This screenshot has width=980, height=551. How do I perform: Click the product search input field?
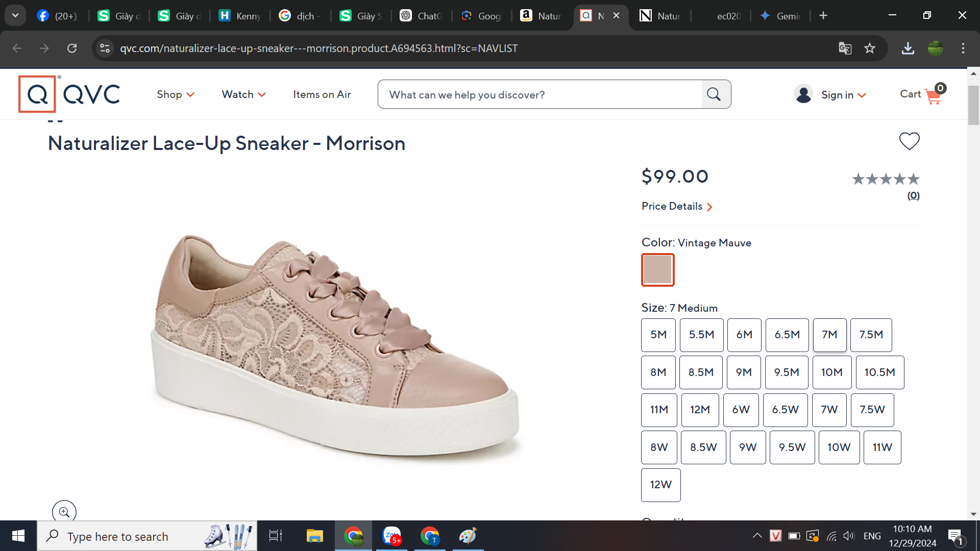(540, 94)
